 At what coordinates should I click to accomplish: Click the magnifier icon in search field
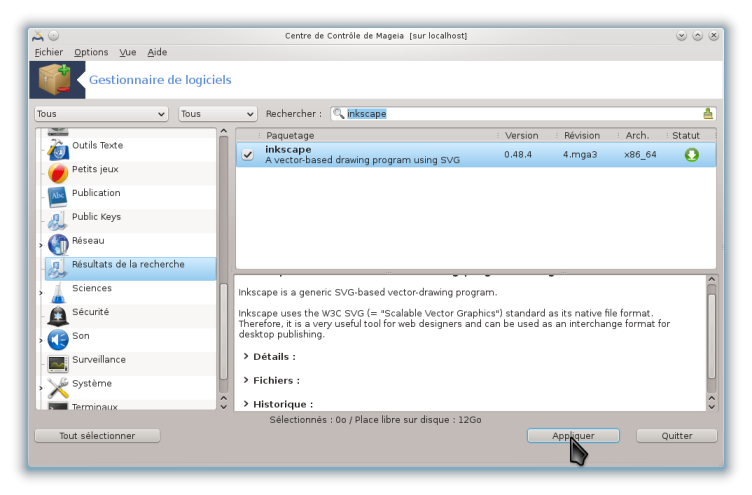[x=339, y=114]
